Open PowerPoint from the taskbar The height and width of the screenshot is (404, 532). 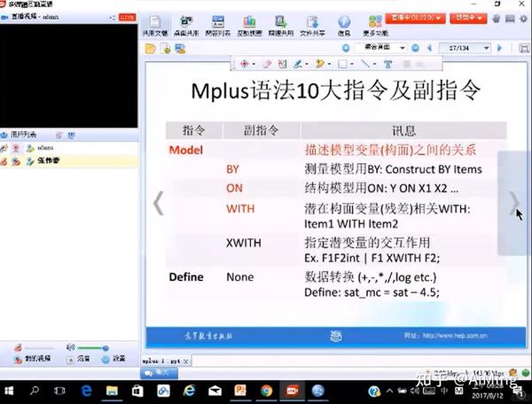(x=240, y=391)
